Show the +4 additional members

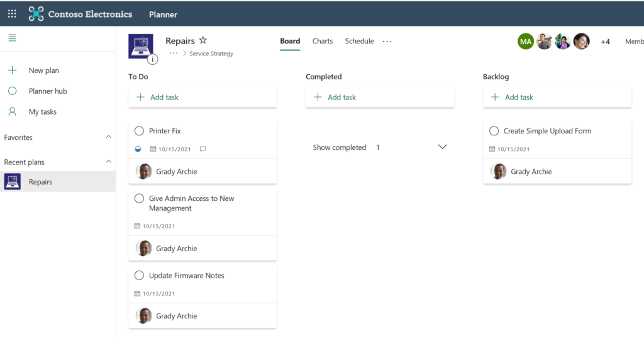tap(605, 42)
